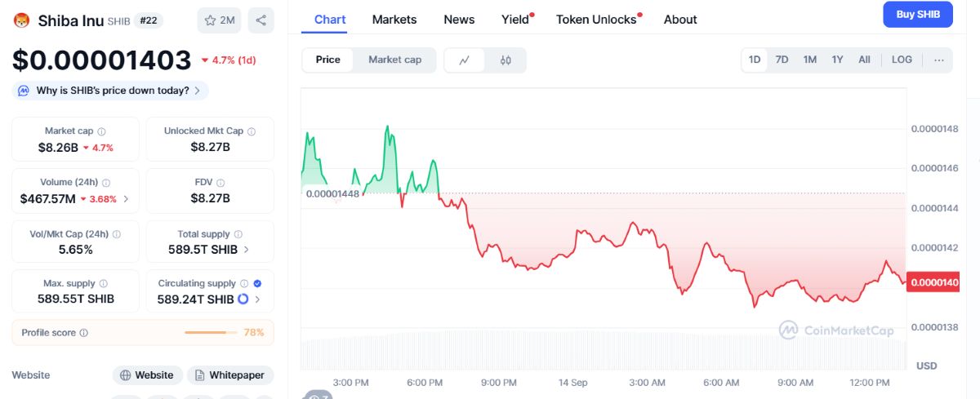Click the 78% profile score text

click(x=254, y=333)
